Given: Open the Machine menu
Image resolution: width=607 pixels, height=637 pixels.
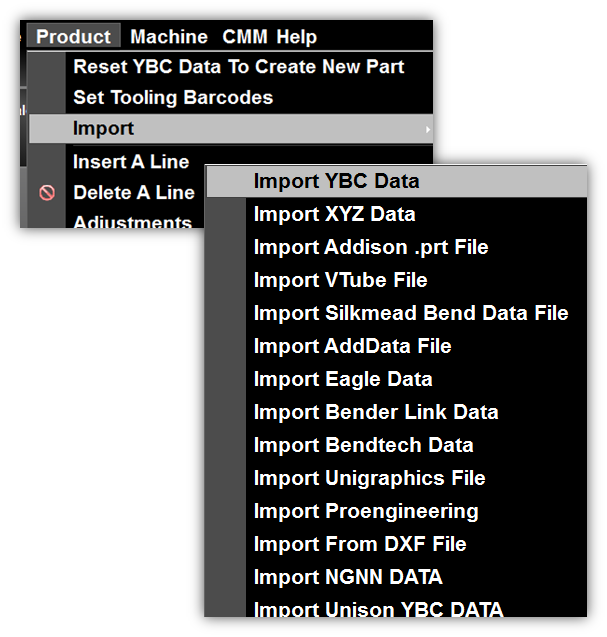Looking at the screenshot, I should pos(169,37).
